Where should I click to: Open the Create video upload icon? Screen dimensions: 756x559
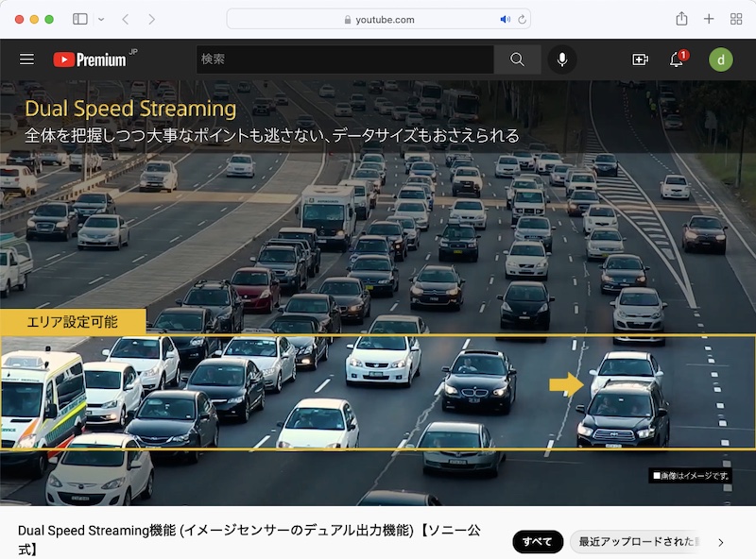click(641, 59)
